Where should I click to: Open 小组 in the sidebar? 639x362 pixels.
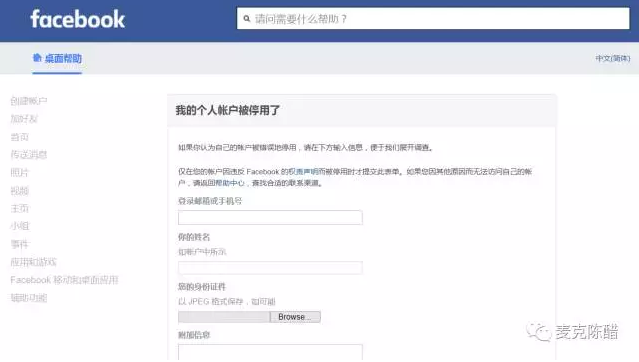20,226
